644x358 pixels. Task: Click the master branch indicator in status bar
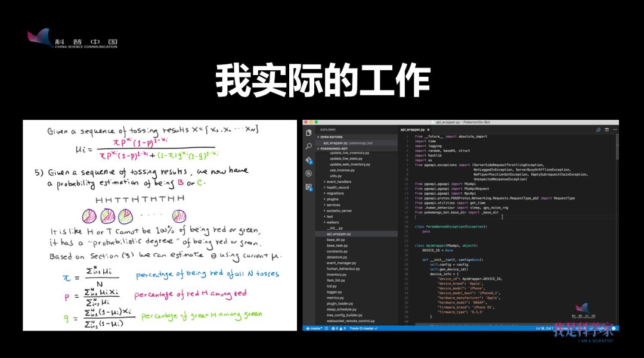click(314, 328)
